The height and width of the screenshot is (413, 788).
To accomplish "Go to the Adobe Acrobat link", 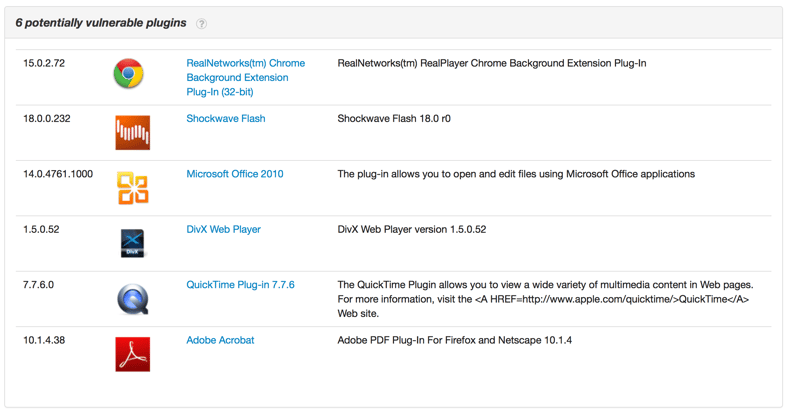I will click(x=220, y=340).
